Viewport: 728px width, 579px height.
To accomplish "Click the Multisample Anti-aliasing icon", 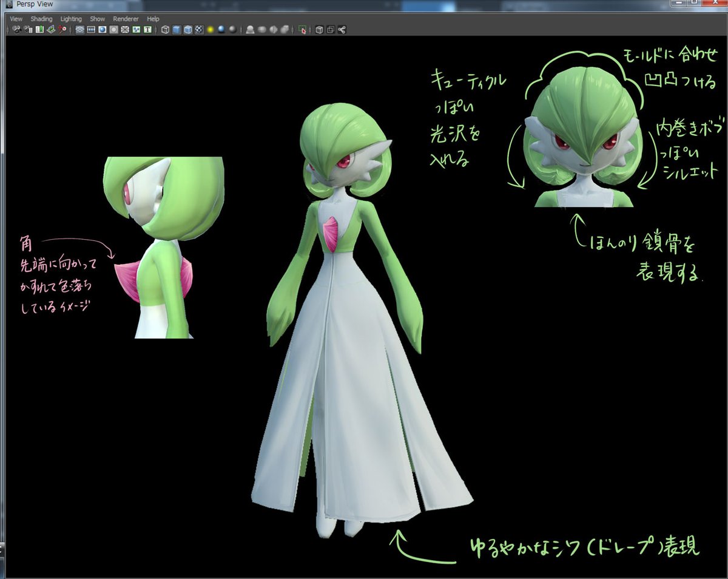I will click(273, 29).
